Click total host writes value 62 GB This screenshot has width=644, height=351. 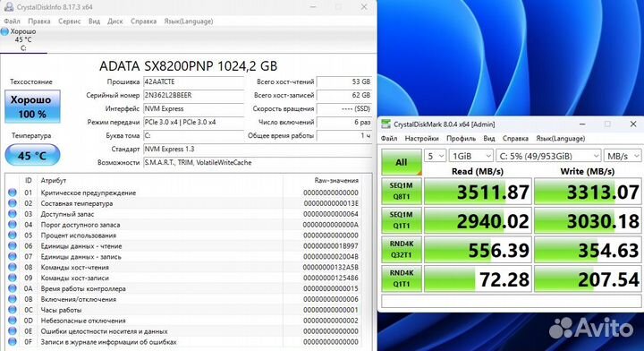coord(344,95)
